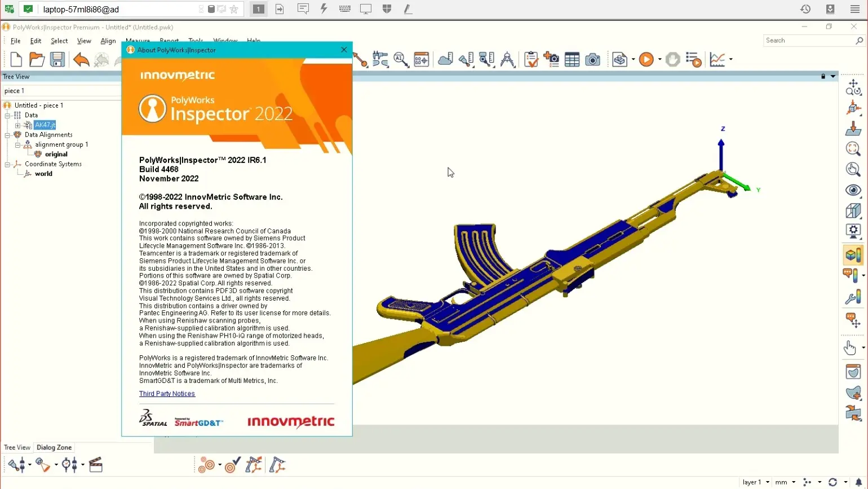This screenshot has width=868, height=489.
Task: Click the wrench color scale edit icon
Action: [x=853, y=298]
